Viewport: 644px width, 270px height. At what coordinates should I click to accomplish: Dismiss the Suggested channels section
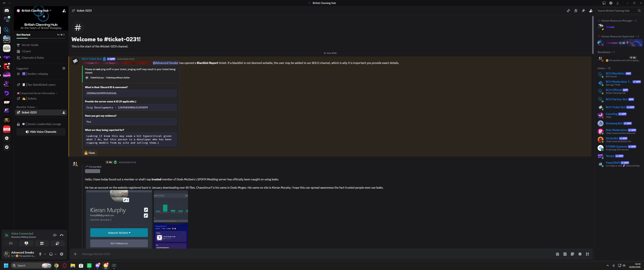tap(64, 68)
